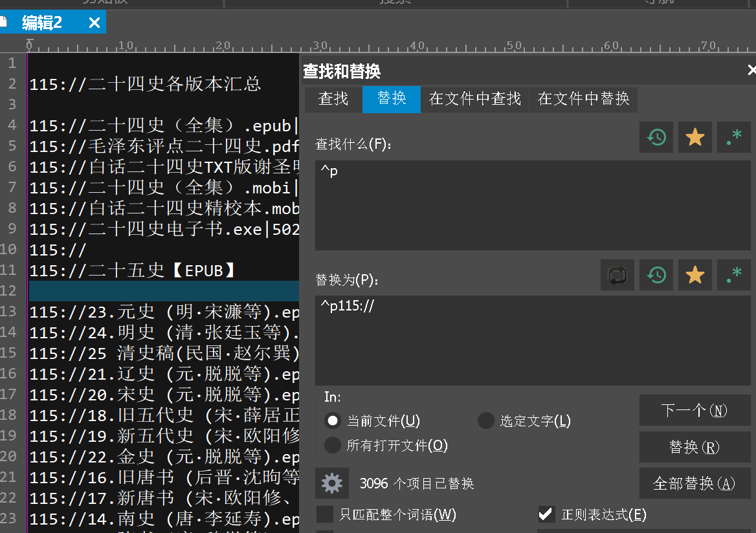Image resolution: width=756 pixels, height=533 pixels.
Task: Swap find and replace strings
Action: tap(617, 276)
